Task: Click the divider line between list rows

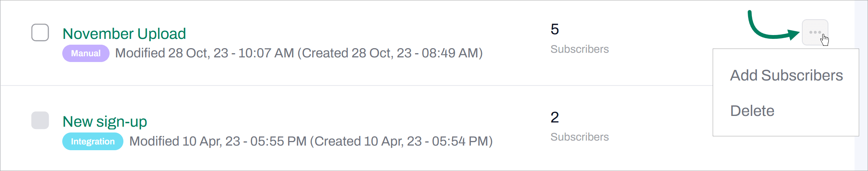Action: click(346, 85)
